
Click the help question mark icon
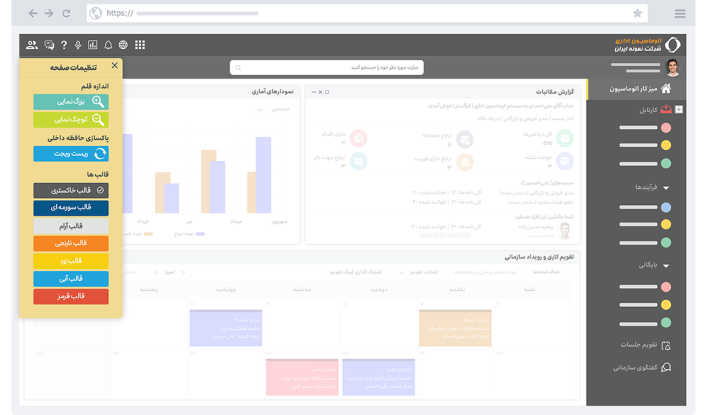[64, 45]
